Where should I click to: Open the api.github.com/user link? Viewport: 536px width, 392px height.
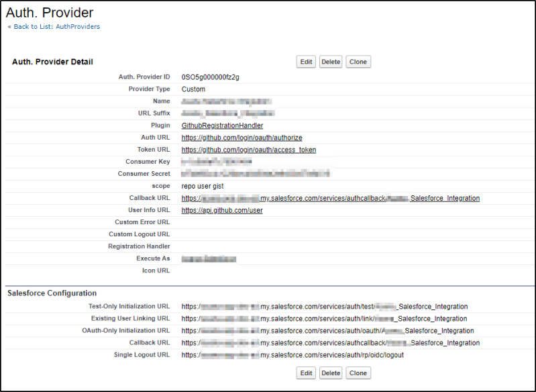pos(222,210)
